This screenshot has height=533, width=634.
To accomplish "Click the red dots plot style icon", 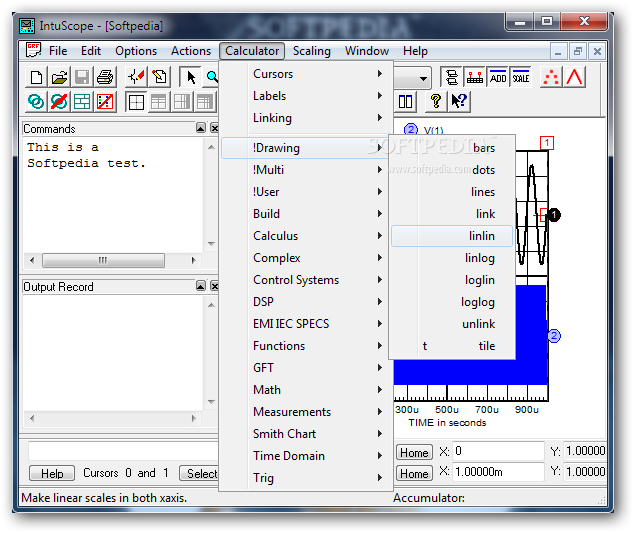I will click(551, 77).
